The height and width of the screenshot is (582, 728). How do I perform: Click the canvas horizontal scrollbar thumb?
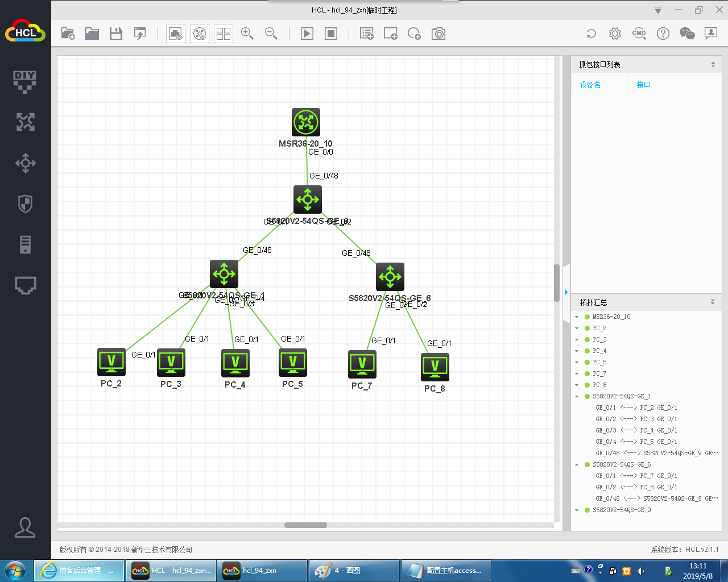[305, 525]
